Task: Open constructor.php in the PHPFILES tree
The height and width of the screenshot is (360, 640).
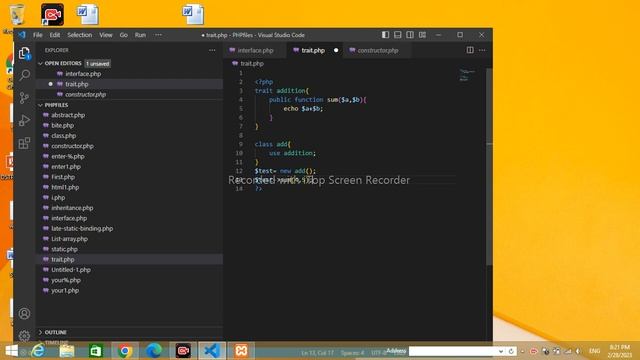Action: (130, 146)
